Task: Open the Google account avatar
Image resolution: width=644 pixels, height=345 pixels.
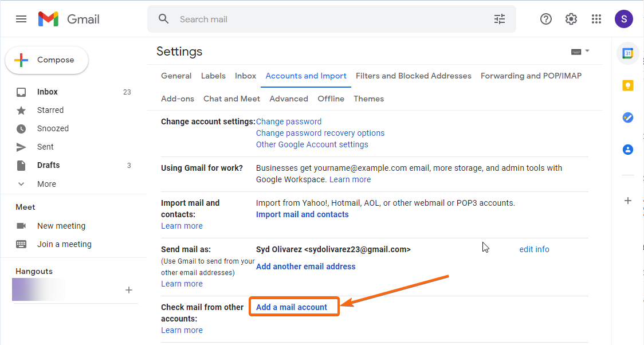Action: click(623, 19)
